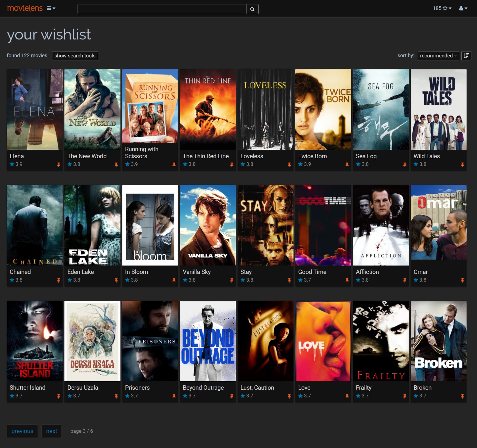Image resolution: width=477 pixels, height=448 pixels.
Task: Go to the next page
Action: coord(52,431)
